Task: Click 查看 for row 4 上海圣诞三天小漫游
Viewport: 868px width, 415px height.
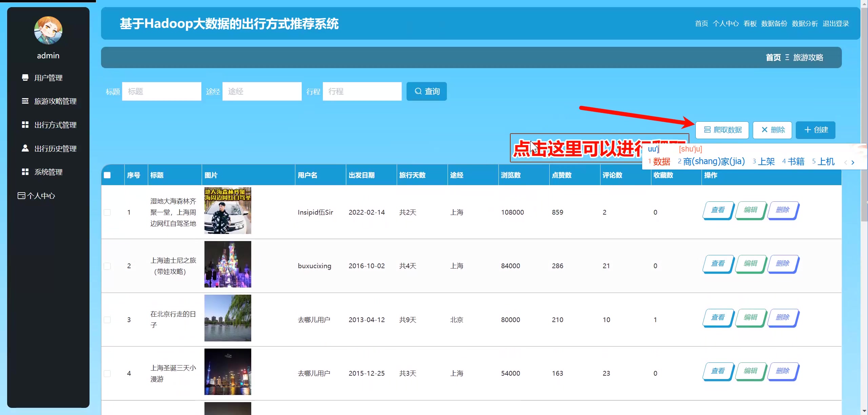Action: tap(718, 371)
